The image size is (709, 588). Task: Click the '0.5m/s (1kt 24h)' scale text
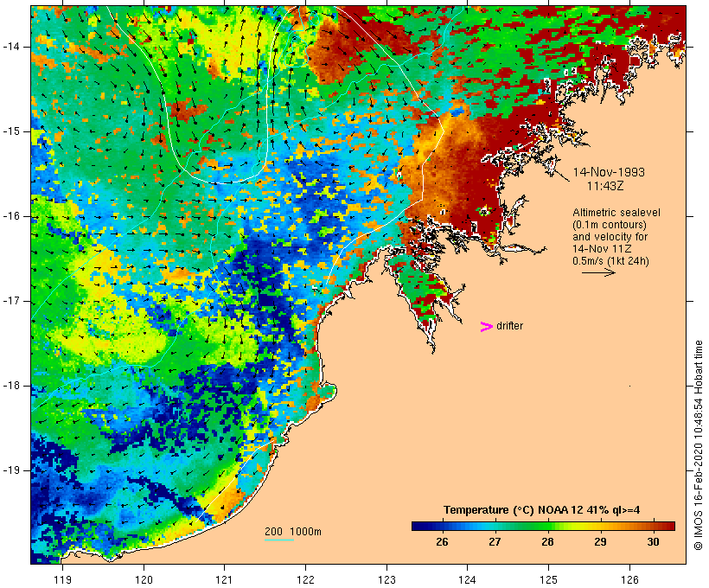point(610,261)
